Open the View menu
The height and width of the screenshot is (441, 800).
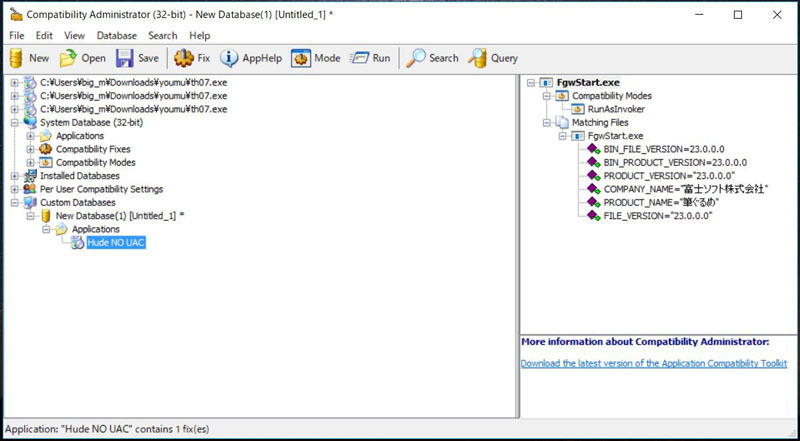click(x=74, y=36)
